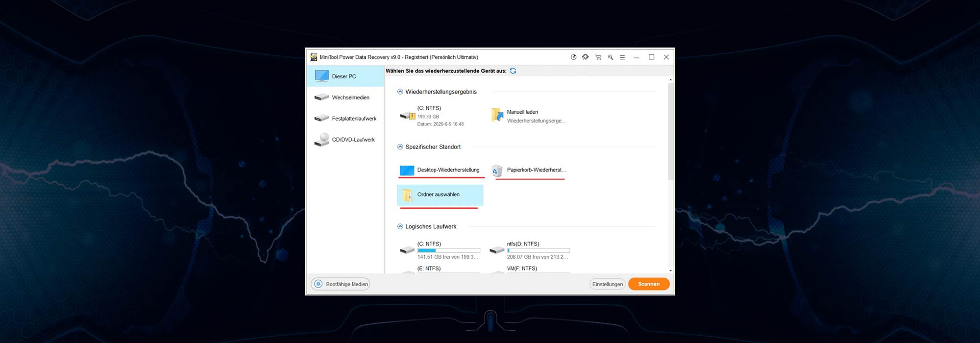Collapse the Wiederherstellungsergebnis section

point(400,92)
